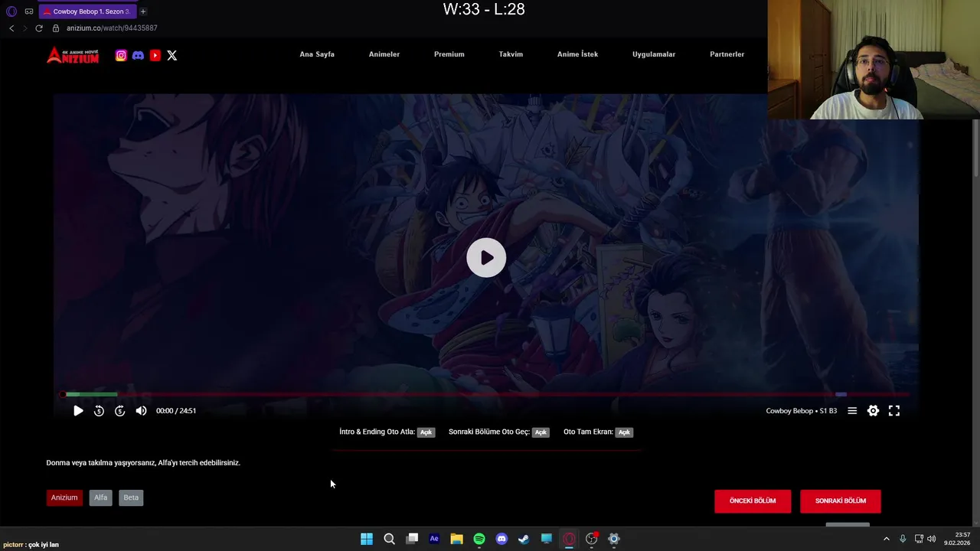Viewport: 980px width, 551px height.
Task: Click browser Back arrow
Action: pos(11,28)
